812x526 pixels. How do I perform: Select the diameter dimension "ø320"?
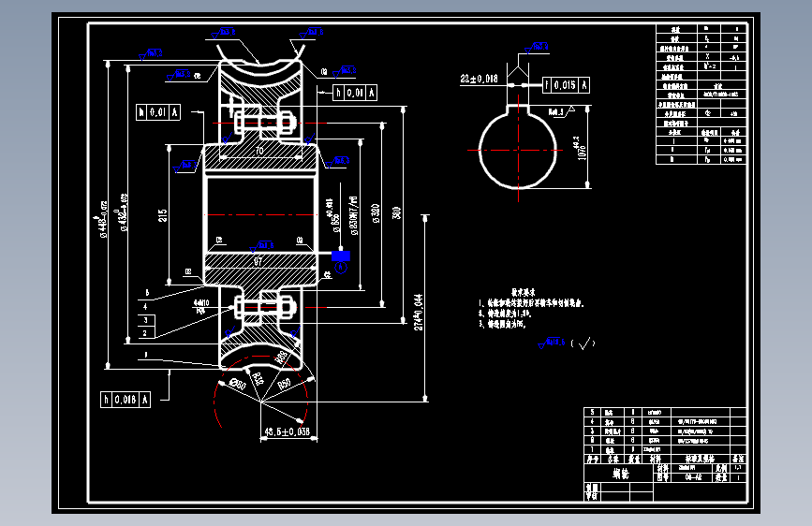(x=376, y=213)
